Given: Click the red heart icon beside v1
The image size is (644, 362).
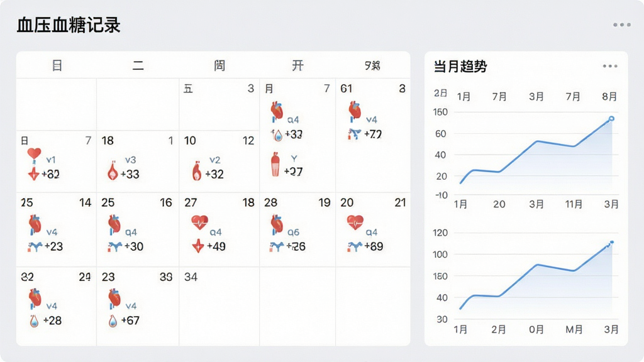Looking at the screenshot, I should (34, 156).
